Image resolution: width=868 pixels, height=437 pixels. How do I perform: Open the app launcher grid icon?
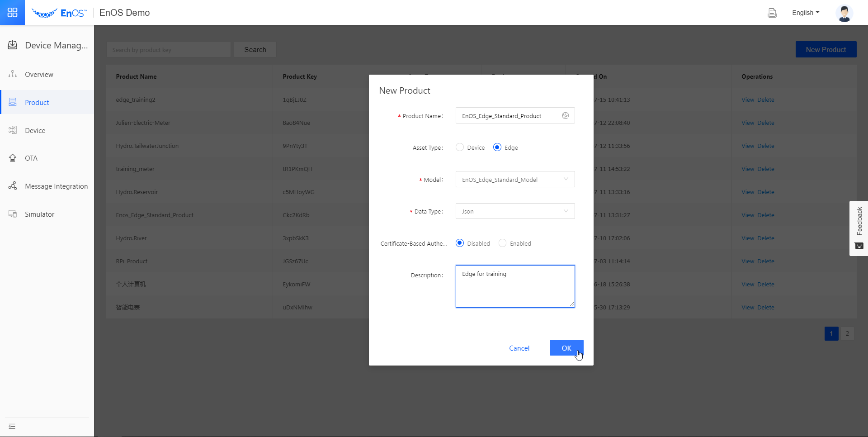[12, 12]
